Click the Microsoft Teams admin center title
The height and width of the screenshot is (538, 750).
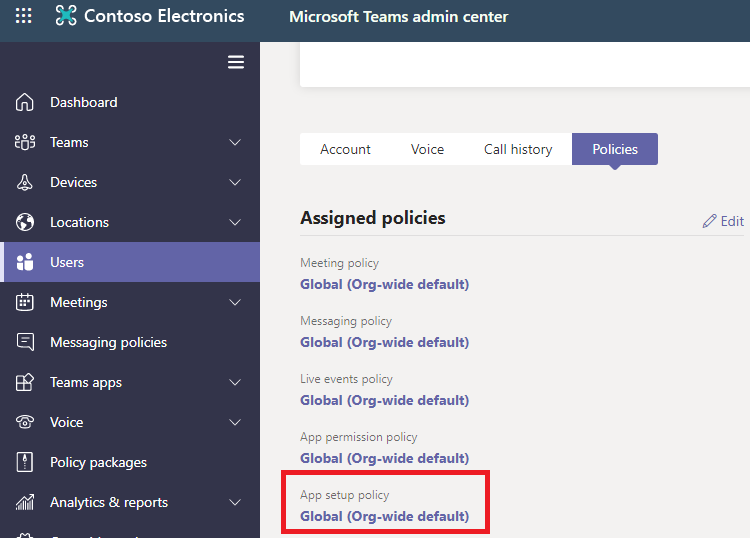pyautogui.click(x=398, y=17)
